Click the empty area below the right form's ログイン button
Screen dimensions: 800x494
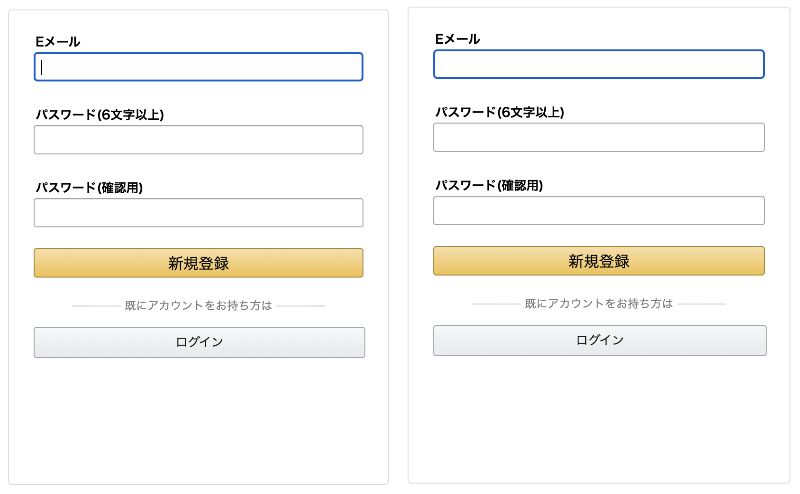click(598, 418)
